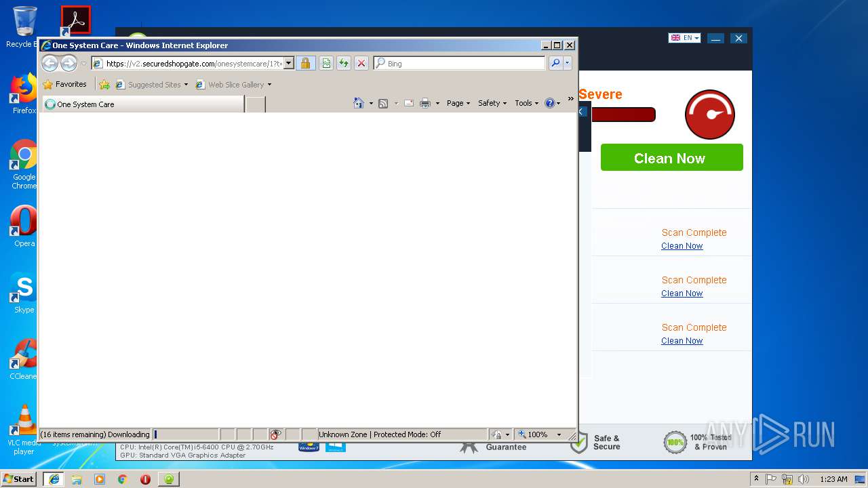The height and width of the screenshot is (488, 868).
Task: Open VLC media player desktop shortcut
Action: [24, 430]
